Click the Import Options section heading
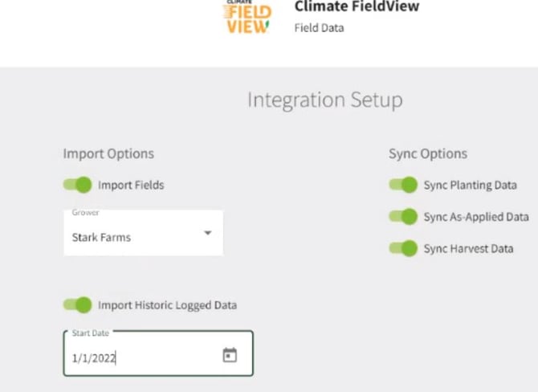538x392 pixels. [108, 153]
